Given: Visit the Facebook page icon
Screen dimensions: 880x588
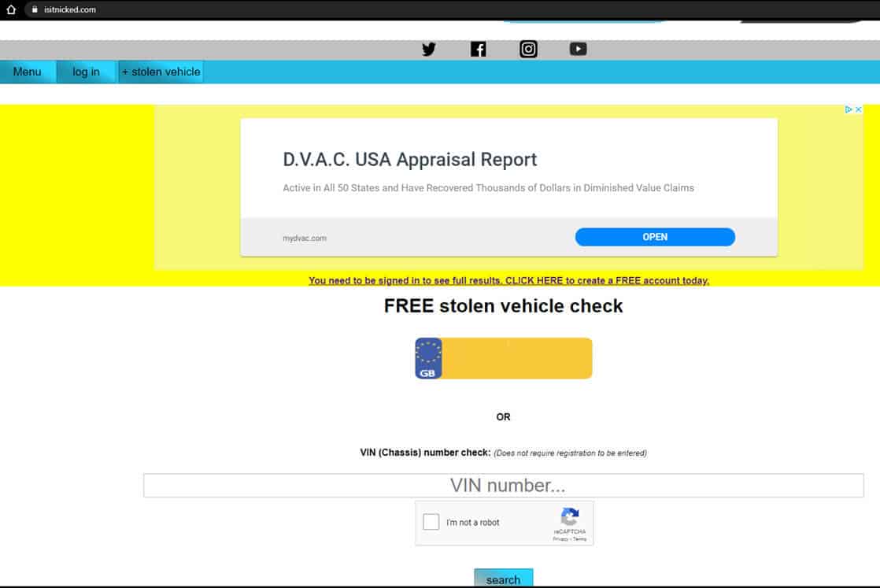Looking at the screenshot, I should pos(478,50).
